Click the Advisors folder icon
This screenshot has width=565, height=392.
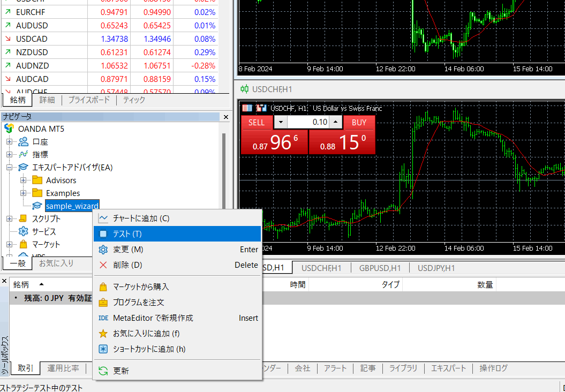(x=37, y=180)
